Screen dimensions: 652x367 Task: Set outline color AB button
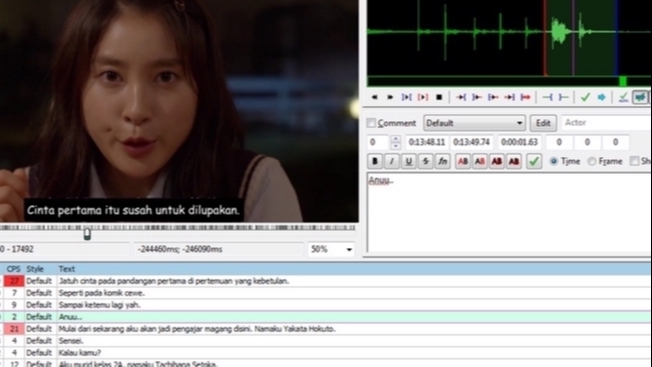tap(496, 161)
